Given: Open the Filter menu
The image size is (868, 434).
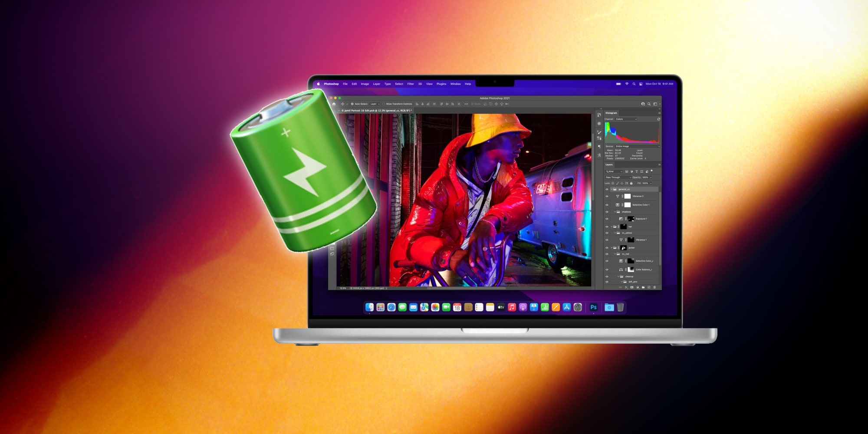Looking at the screenshot, I should [x=410, y=84].
